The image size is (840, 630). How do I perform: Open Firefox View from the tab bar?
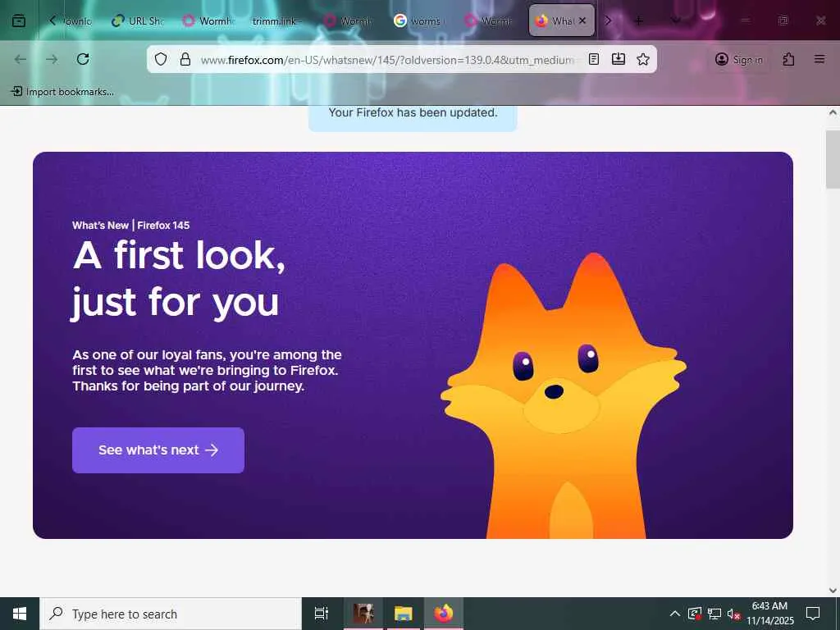click(x=19, y=21)
